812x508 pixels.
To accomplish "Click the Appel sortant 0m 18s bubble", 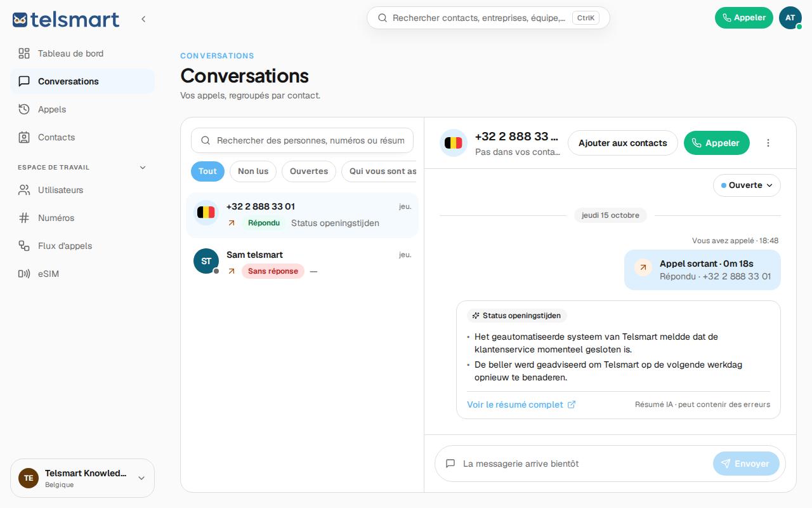I will (702, 270).
